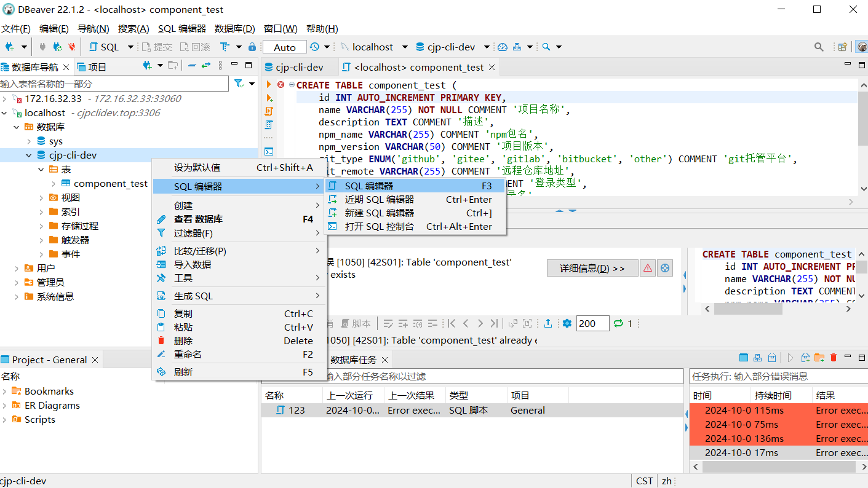Screen dimensions: 868x488
Task: Click the filter funnel icon in navigator
Action: [x=239, y=83]
